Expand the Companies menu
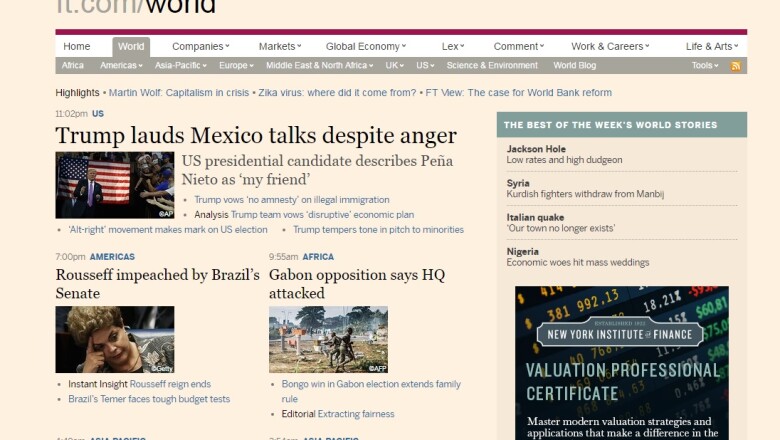Screen dimensions: 780x440 (x=200, y=46)
